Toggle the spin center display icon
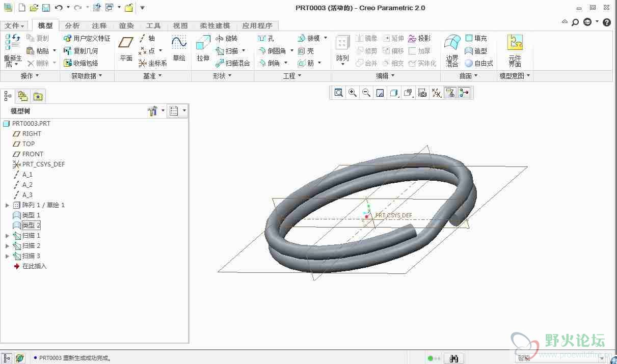 coord(464,93)
